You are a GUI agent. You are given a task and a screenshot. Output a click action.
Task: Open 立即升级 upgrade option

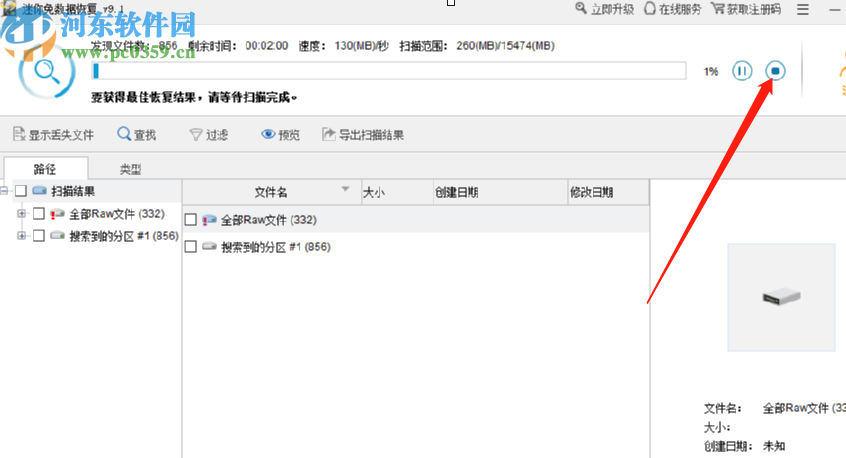604,9
